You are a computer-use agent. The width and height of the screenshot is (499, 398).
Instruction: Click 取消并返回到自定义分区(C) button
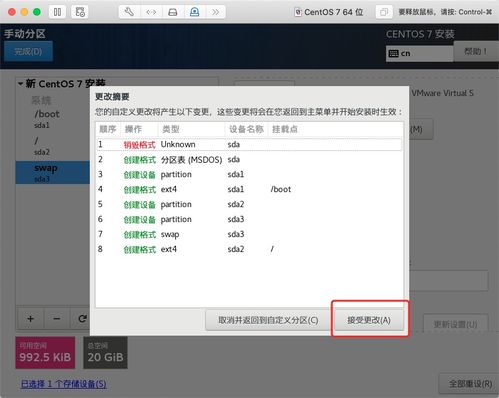point(268,320)
